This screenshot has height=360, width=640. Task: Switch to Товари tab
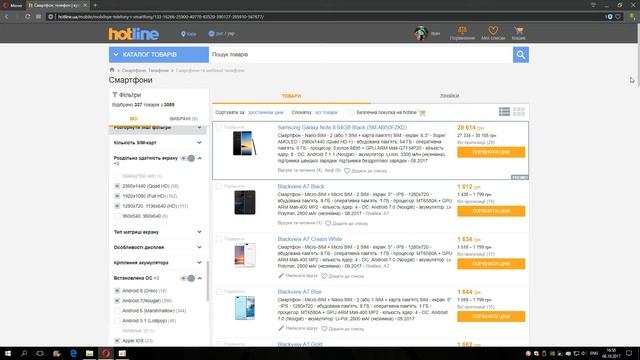291,96
